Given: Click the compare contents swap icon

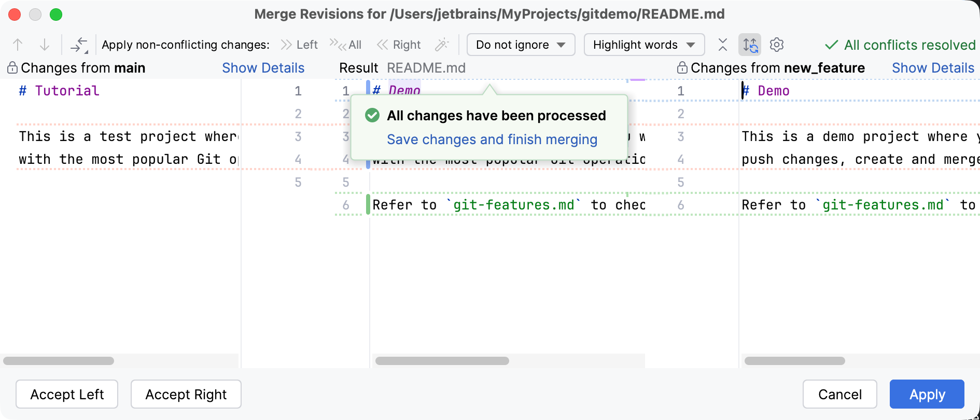Looking at the screenshot, I should (x=79, y=45).
